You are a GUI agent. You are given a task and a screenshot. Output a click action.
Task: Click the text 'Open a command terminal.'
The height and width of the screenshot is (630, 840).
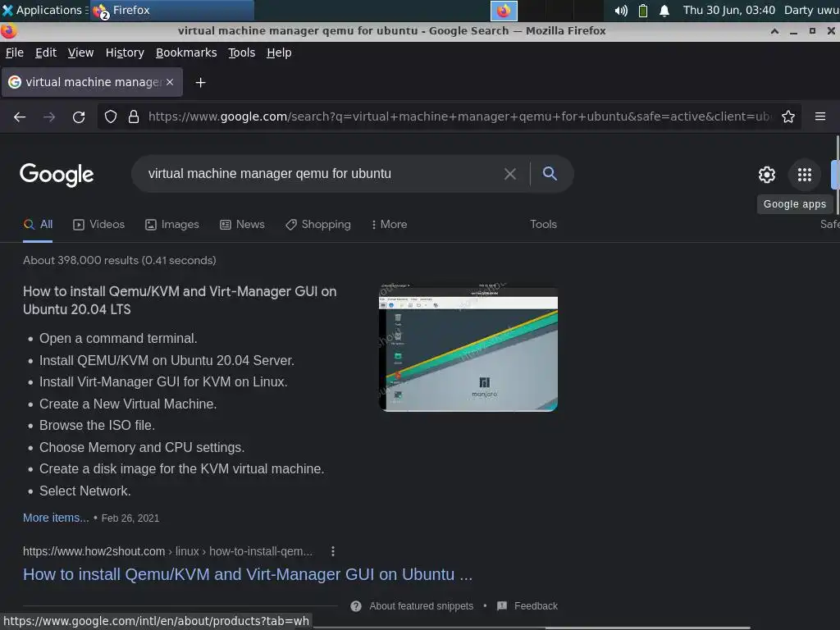(118, 339)
